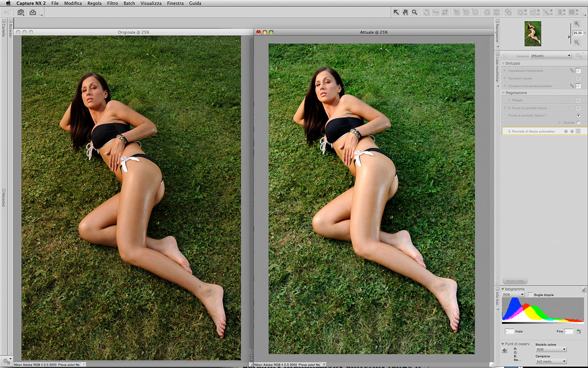
Task: Open the Filtro menu
Action: click(113, 3)
